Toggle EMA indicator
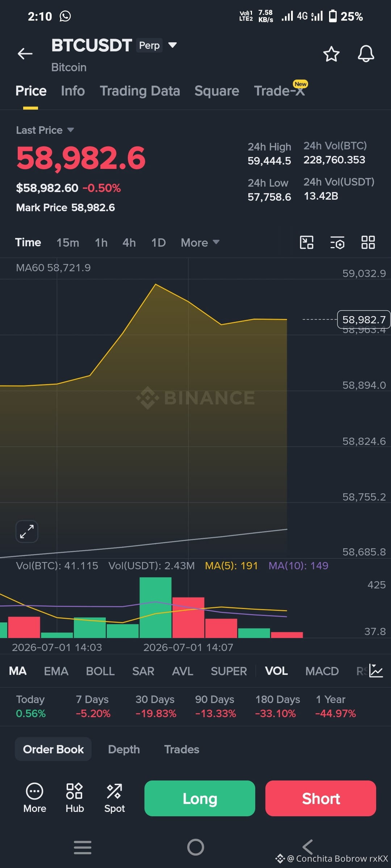 (56, 671)
